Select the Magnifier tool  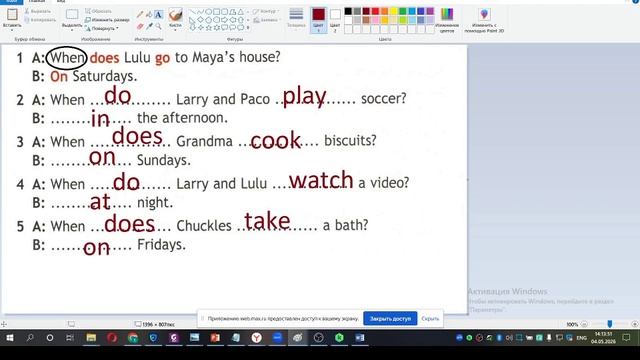tap(158, 27)
